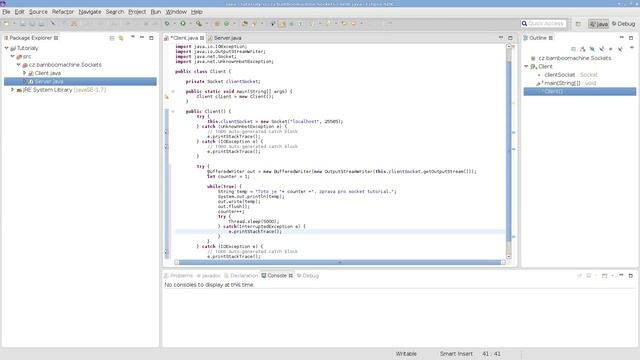Toggle Show Whitespace Characters in toolbar
Image resolution: width=640 pixels, height=360 pixels.
pos(300,24)
